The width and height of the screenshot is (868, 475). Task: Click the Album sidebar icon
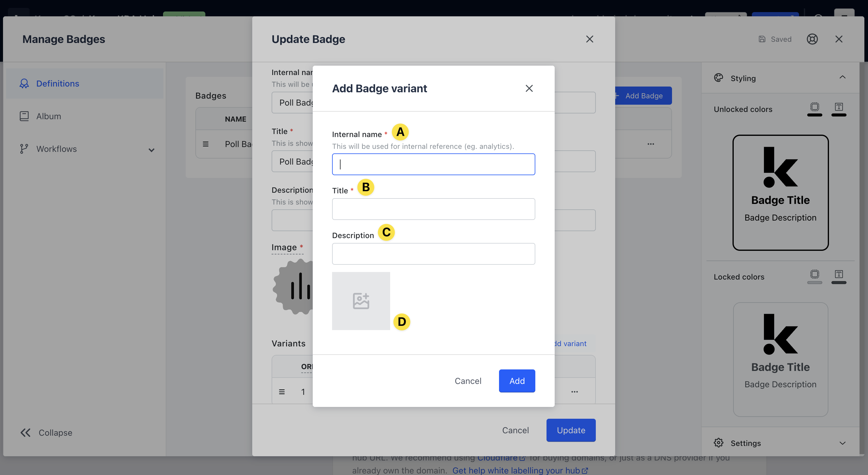pos(24,116)
